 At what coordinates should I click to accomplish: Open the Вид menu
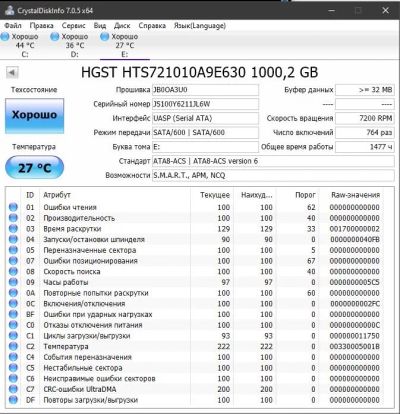[100, 26]
